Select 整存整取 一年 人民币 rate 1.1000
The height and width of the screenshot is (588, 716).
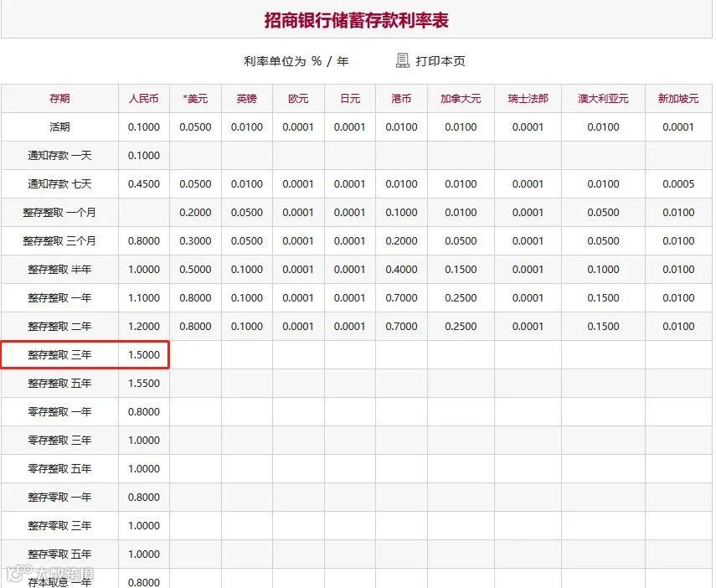[144, 298]
